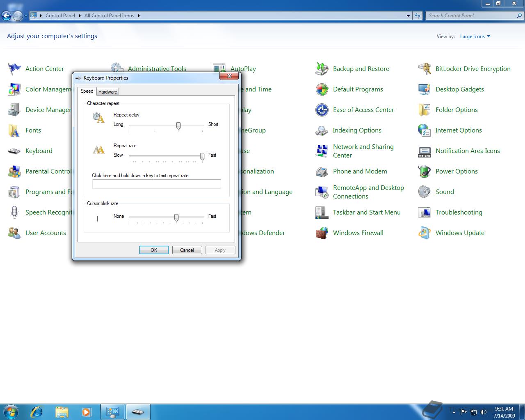Refresh the address bar location
This screenshot has height=420, width=525.
[418, 16]
